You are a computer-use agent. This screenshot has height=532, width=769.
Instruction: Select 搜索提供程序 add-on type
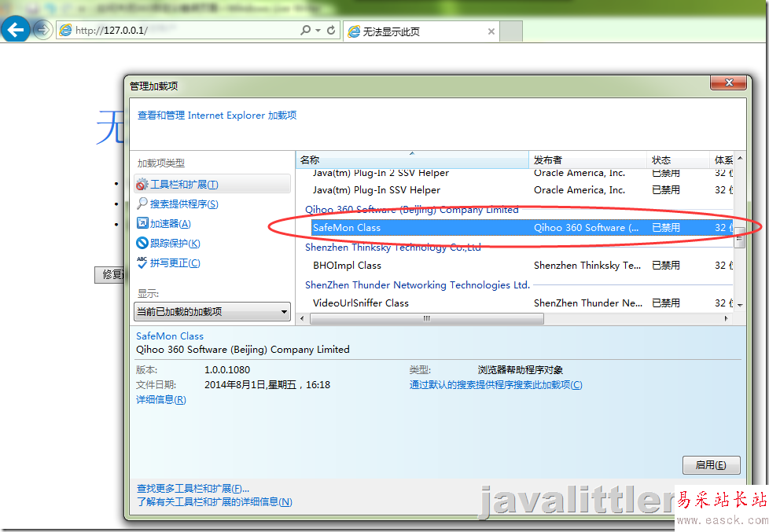184,204
